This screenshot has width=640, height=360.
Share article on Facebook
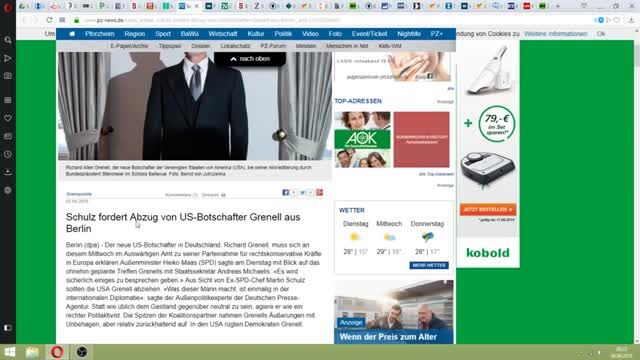tap(286, 193)
